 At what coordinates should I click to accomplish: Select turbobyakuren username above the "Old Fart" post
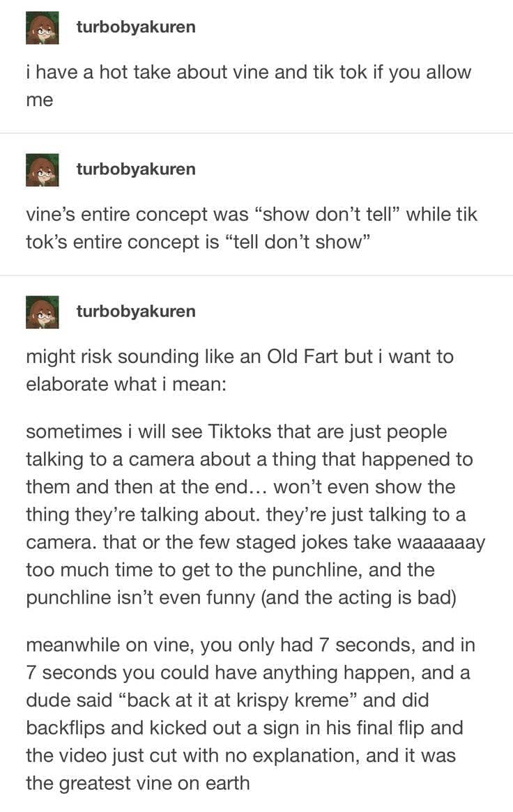pyautogui.click(x=135, y=311)
